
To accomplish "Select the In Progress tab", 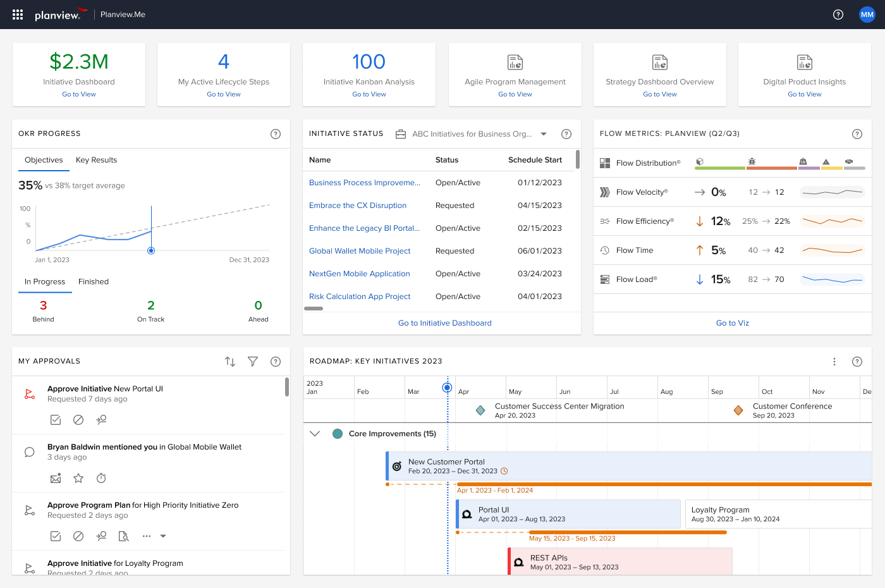I will 45,282.
